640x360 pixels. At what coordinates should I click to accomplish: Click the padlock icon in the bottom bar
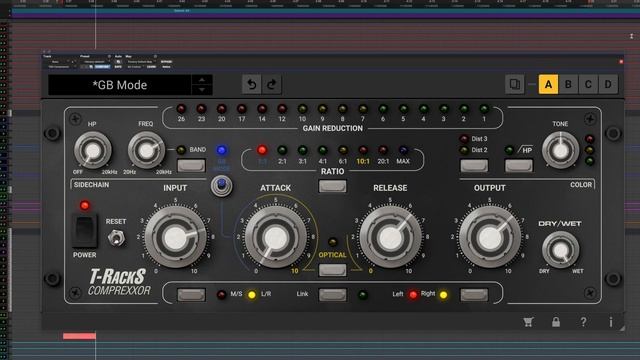(556, 322)
